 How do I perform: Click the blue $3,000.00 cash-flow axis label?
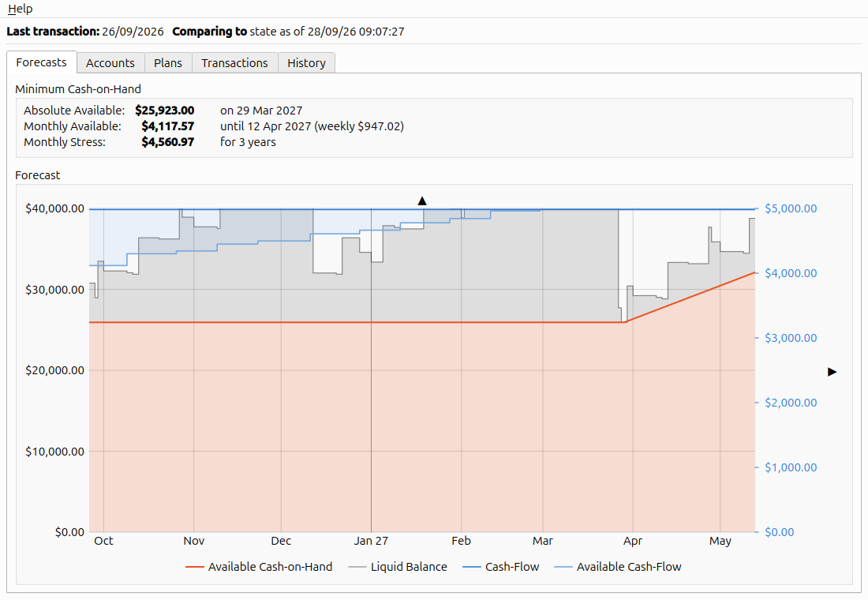(x=791, y=338)
